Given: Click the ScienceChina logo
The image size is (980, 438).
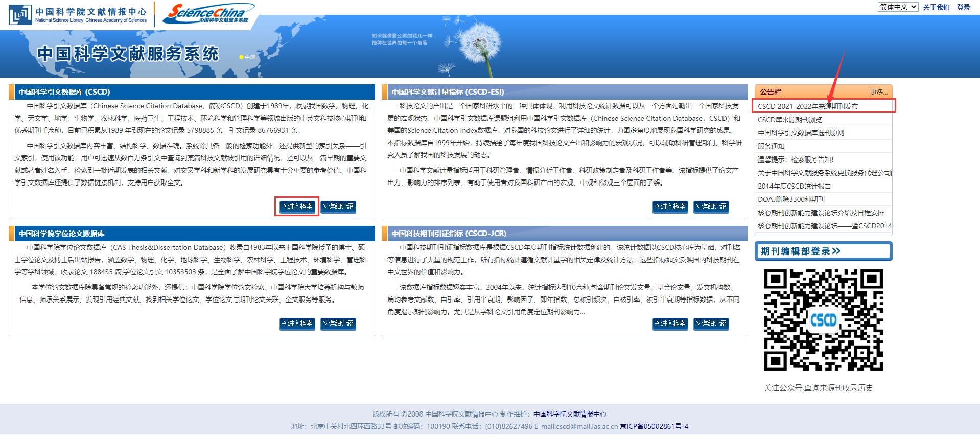Looking at the screenshot, I should click(x=208, y=13).
